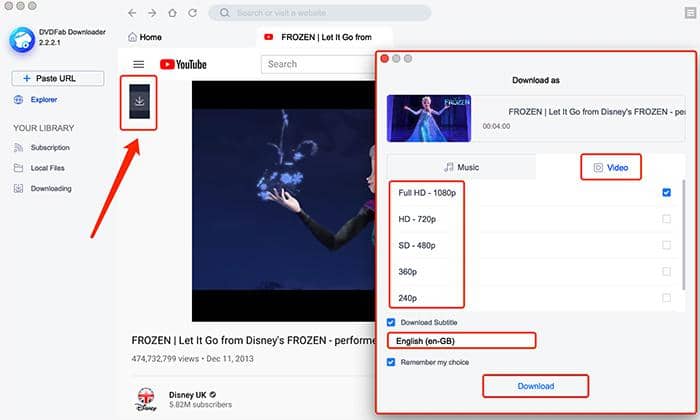Viewport: 700px width, 420px height.
Task: Open the Downloading list
Action: pyautogui.click(x=51, y=188)
